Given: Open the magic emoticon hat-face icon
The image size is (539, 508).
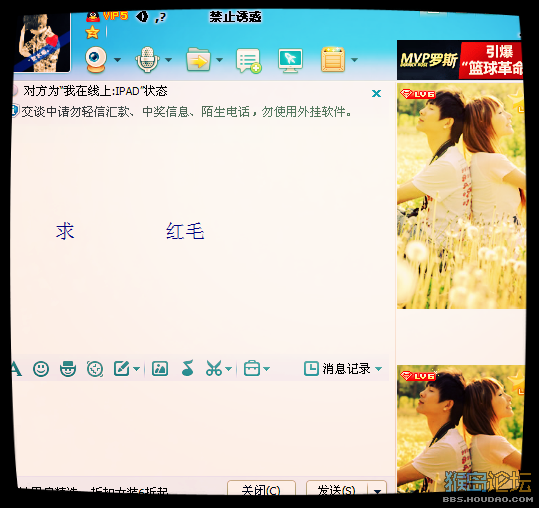Looking at the screenshot, I should click(68, 369).
